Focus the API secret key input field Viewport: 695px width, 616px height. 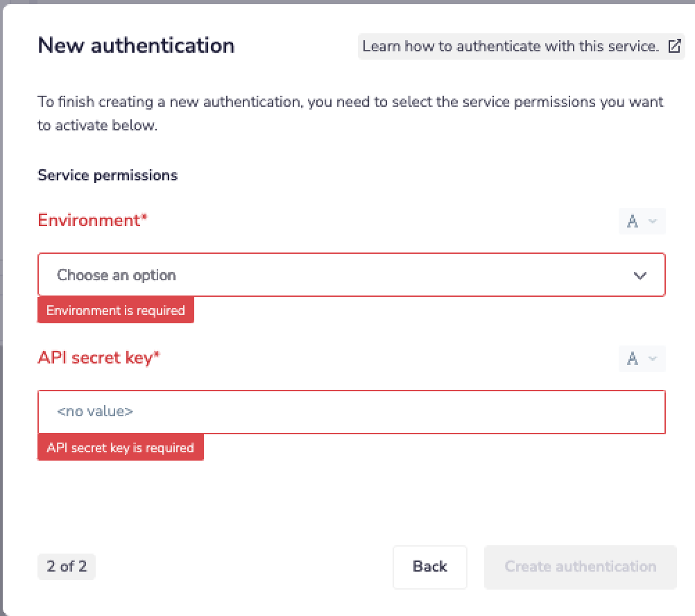[x=351, y=412]
